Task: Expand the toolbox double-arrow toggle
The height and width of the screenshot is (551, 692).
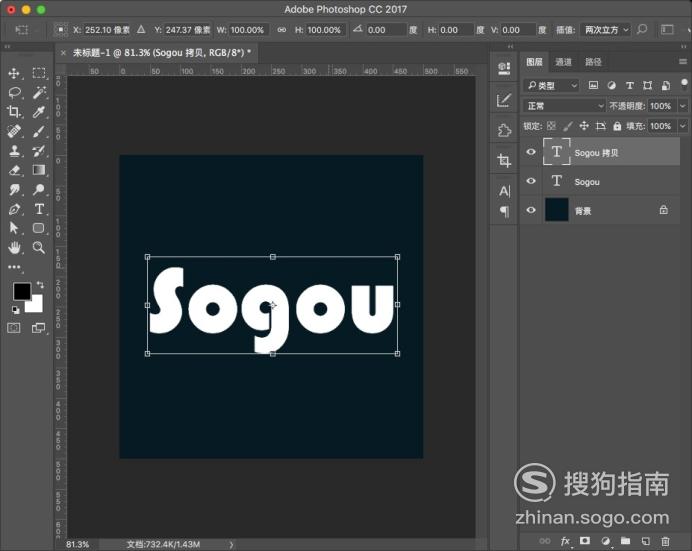Action: coord(7,46)
